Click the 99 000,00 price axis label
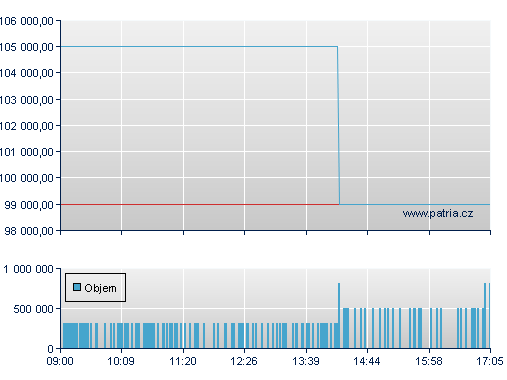Viewport: 507px width, 380px height. pos(29,205)
